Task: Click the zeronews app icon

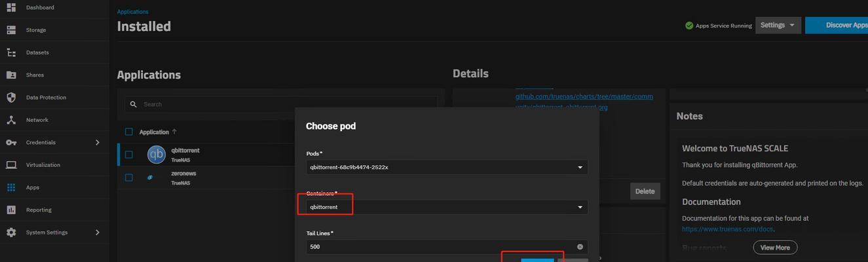Action: coord(150,178)
